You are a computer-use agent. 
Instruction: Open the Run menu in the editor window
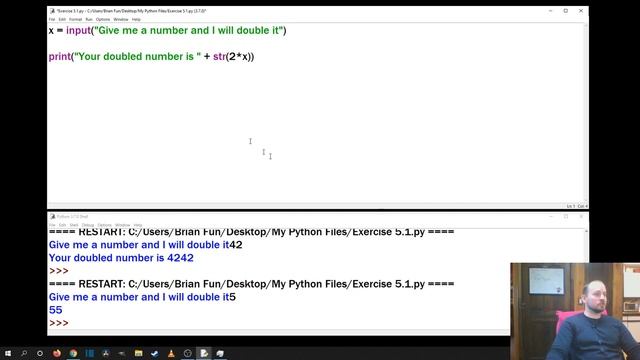coord(89,19)
